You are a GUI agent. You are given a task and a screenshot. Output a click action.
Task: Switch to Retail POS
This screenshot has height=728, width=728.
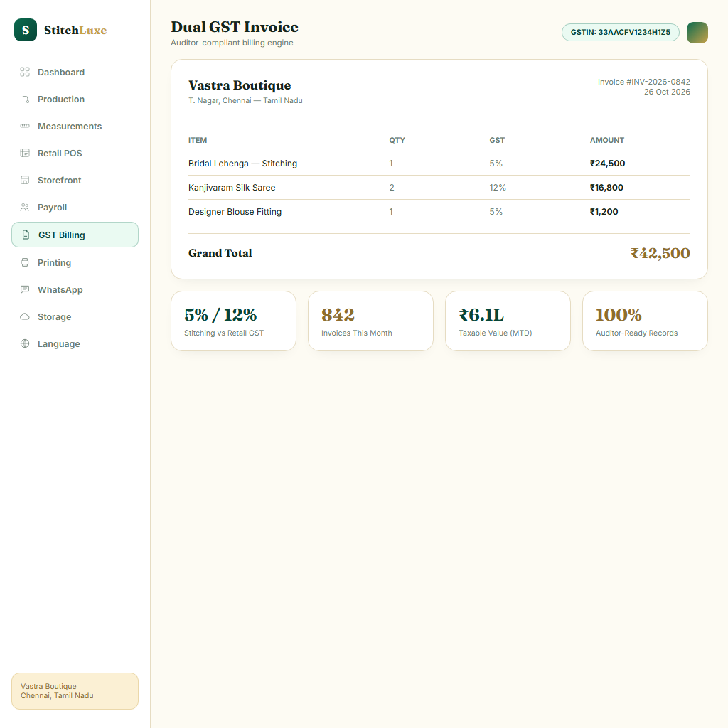(x=75, y=153)
